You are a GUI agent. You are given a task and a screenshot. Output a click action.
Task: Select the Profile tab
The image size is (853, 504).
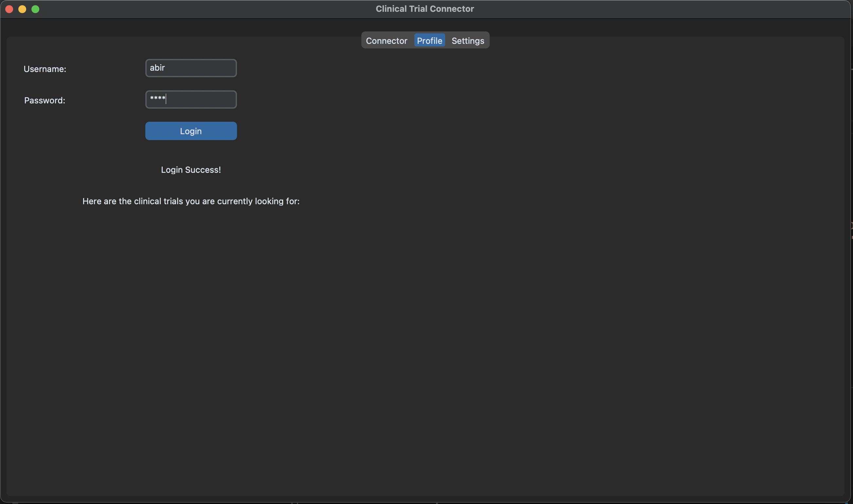(429, 41)
